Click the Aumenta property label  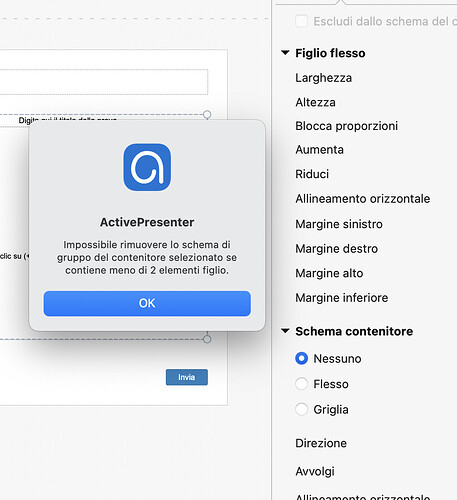point(319,150)
